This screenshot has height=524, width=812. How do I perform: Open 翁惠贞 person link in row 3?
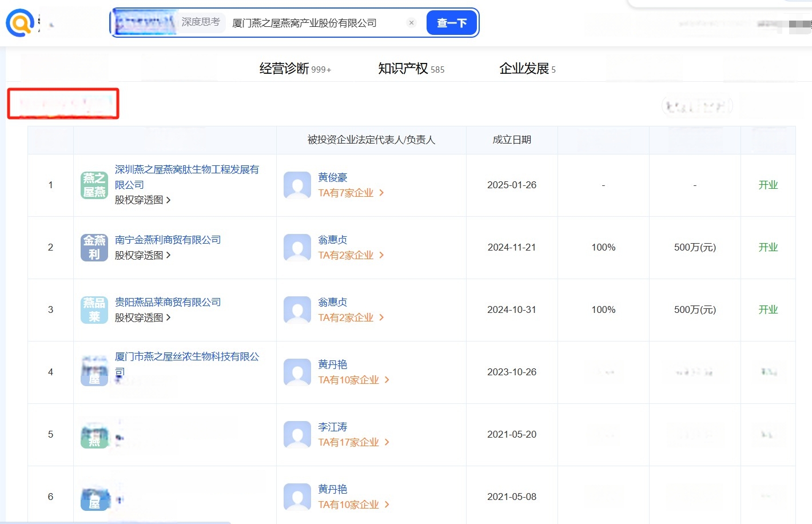pos(333,302)
